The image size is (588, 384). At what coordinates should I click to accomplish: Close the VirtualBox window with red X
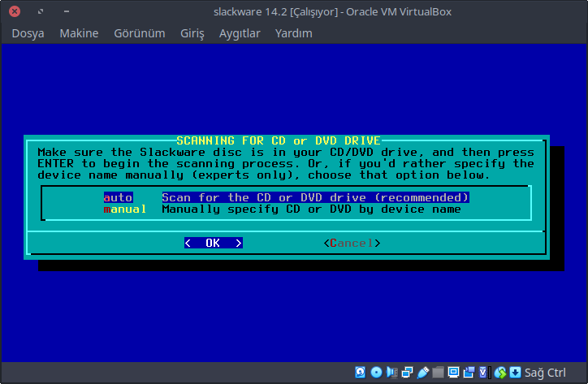(15, 11)
